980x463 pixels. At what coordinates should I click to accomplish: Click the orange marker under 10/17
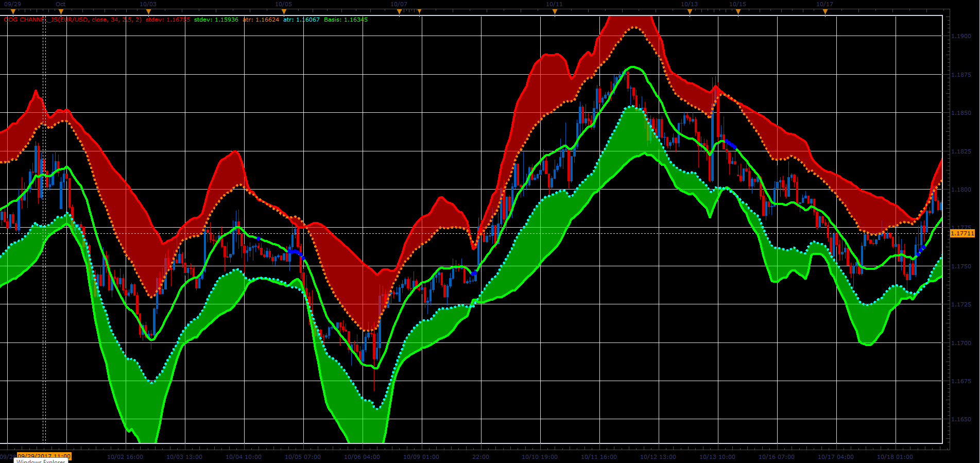(x=824, y=11)
